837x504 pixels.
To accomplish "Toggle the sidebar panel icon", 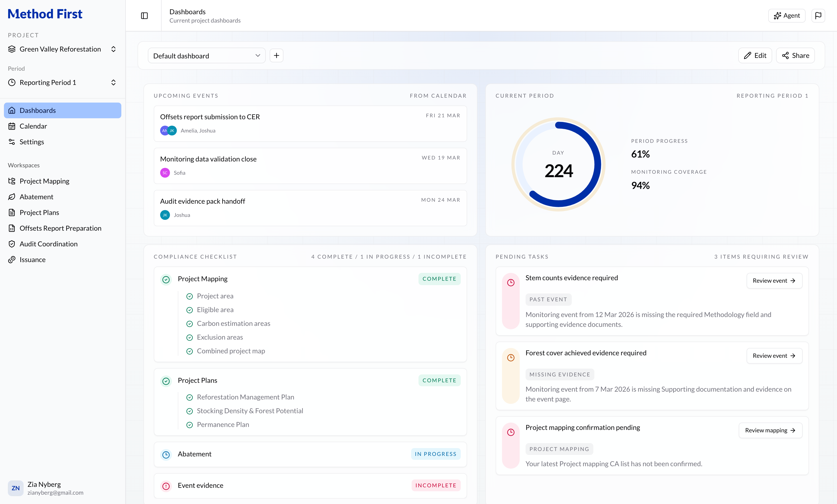I will point(144,16).
